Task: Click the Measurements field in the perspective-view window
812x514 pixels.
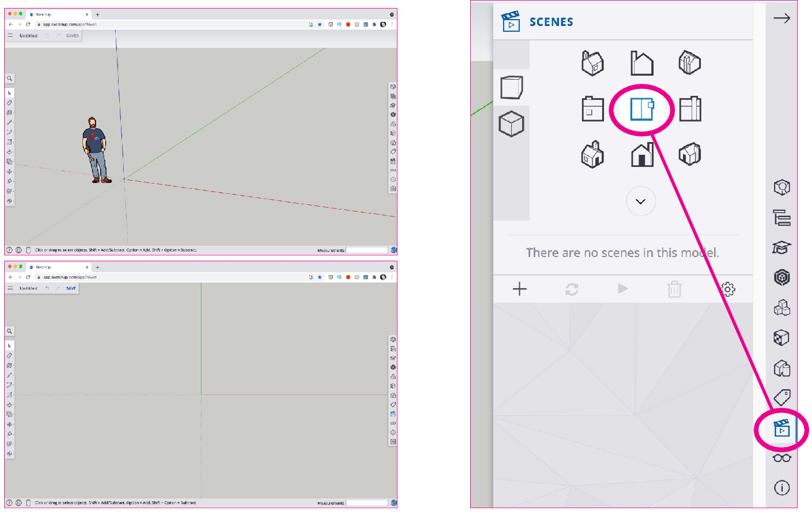Action: (367, 250)
